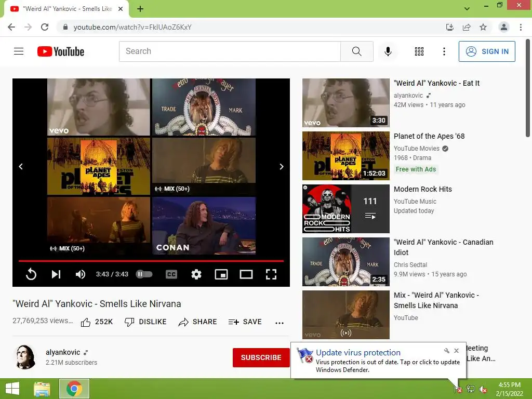
Task: Open the player settings gear
Action: click(196, 274)
